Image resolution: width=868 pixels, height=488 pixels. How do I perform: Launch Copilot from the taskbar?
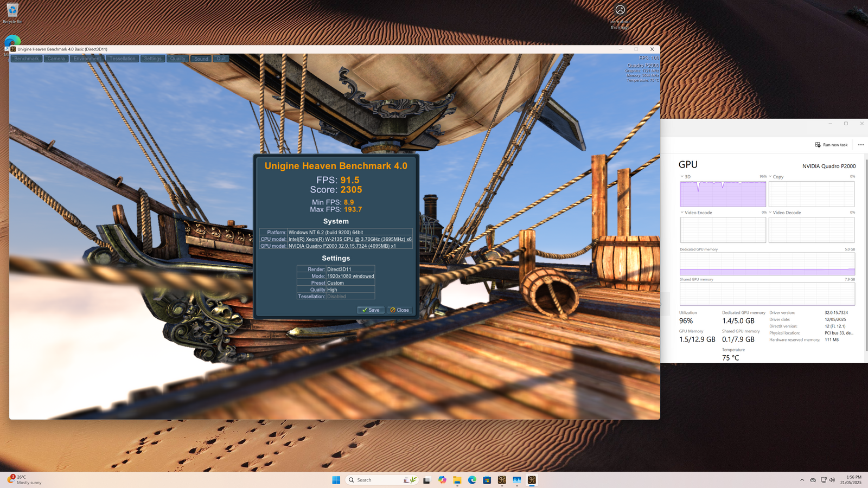tap(442, 480)
